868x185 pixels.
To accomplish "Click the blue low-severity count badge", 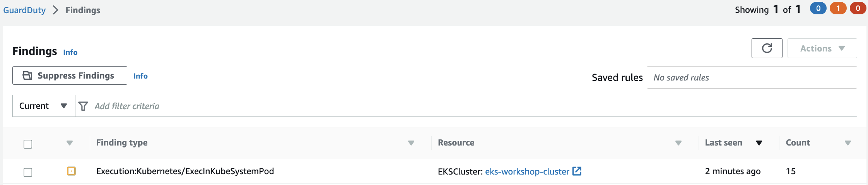I will (818, 9).
